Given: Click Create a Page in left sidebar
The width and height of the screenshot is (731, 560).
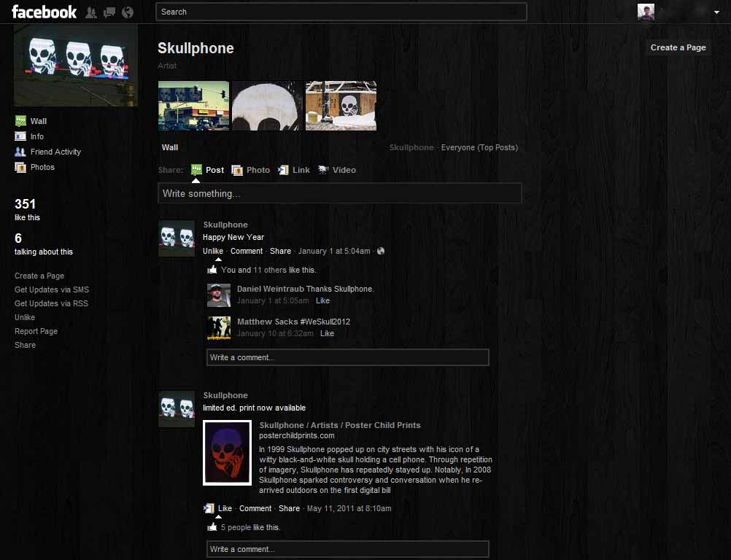Looking at the screenshot, I should [39, 276].
